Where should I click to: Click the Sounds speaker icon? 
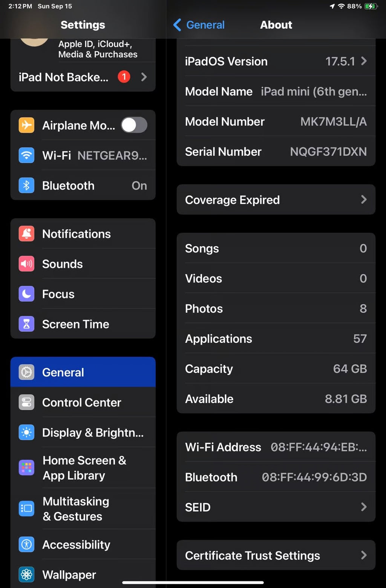point(26,264)
